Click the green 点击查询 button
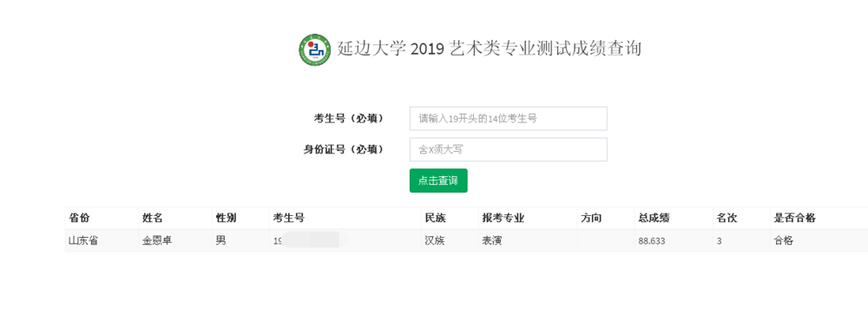 [x=438, y=180]
